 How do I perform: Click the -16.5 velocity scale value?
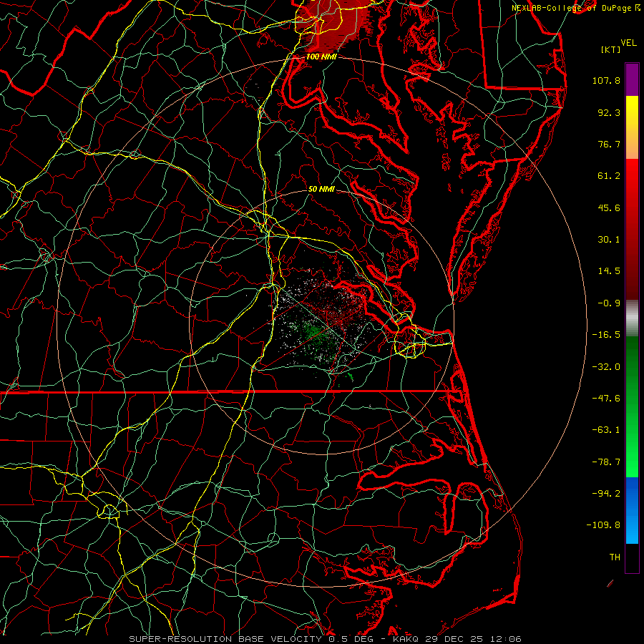click(x=606, y=335)
